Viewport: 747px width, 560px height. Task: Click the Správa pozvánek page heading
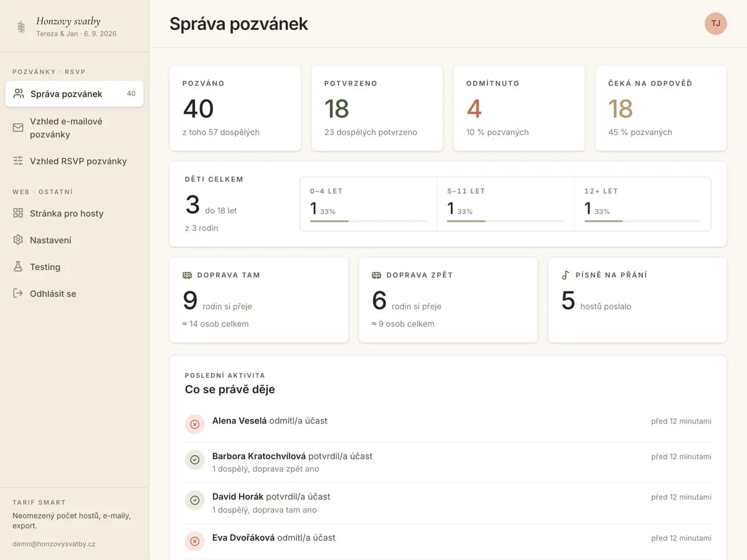tap(239, 24)
